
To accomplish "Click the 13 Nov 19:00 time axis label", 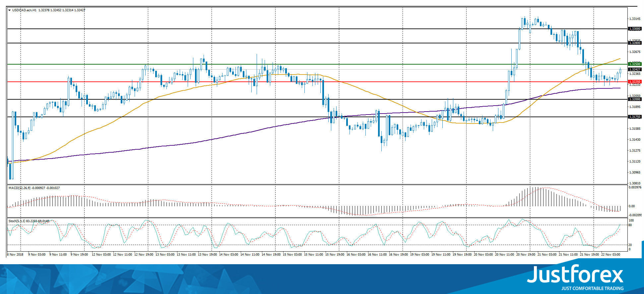I will (x=207, y=255).
